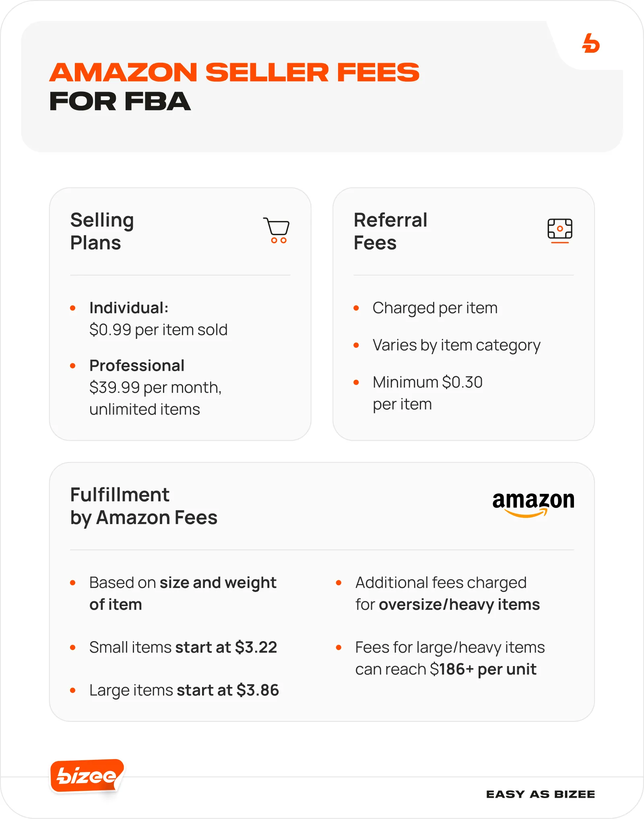This screenshot has height=819, width=644.
Task: Click the 'For FBA' black heading
Action: 120,101
